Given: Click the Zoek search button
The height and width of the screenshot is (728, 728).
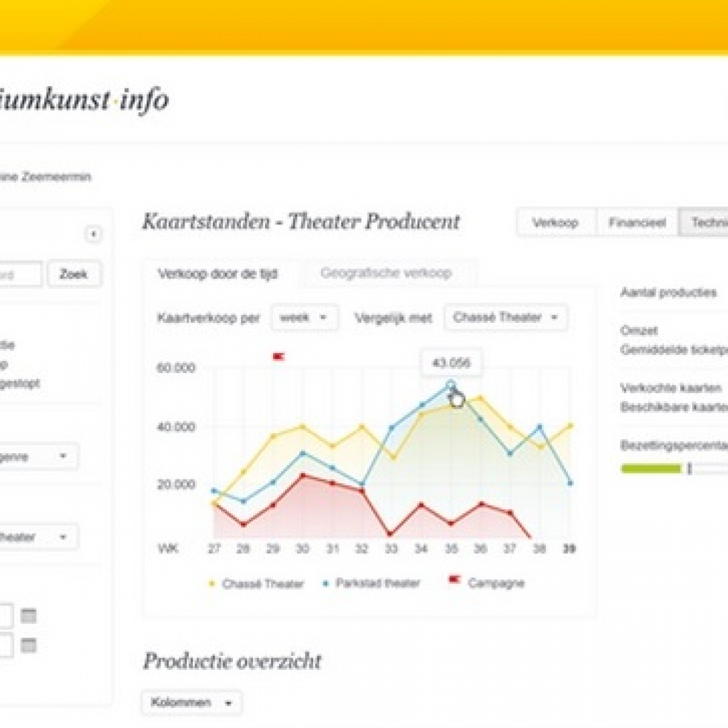Looking at the screenshot, I should click(x=73, y=274).
